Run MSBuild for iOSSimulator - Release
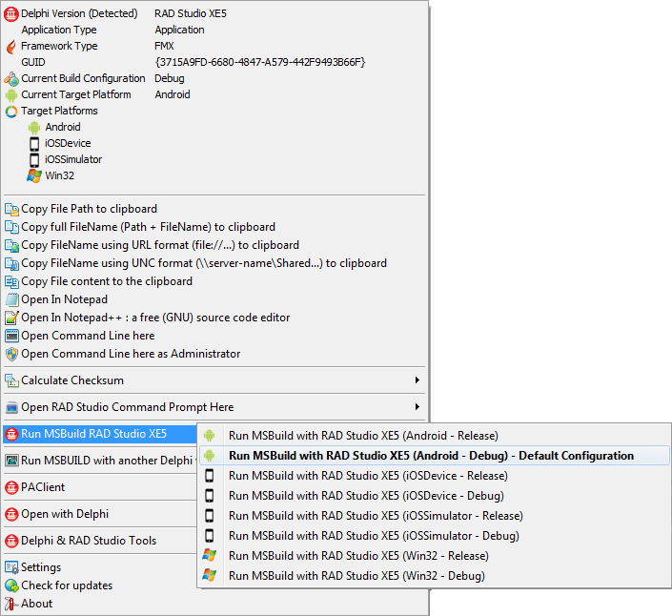 (x=434, y=516)
